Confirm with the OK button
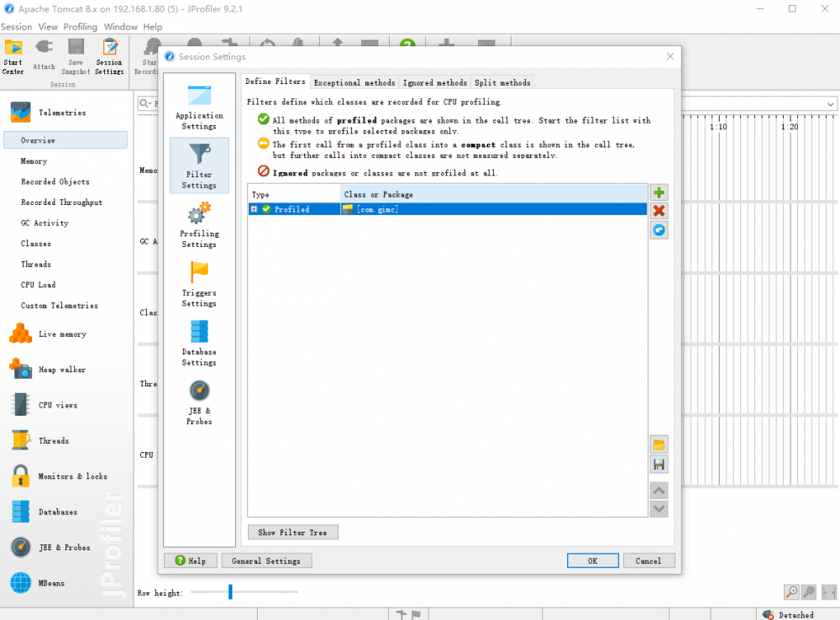The image size is (840, 620). point(592,560)
